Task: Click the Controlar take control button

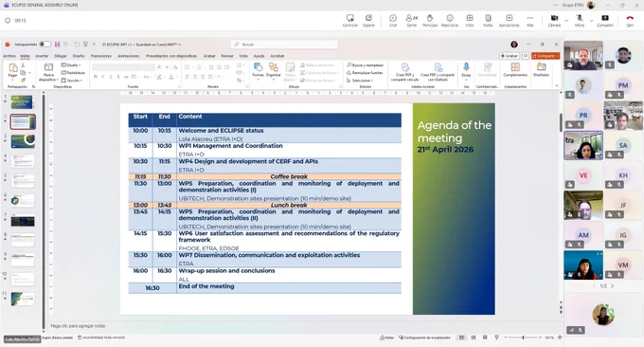Action: (349, 20)
